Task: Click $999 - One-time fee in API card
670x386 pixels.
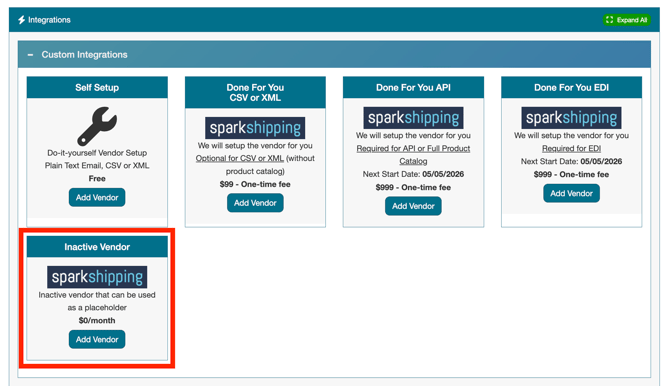Action: click(413, 187)
